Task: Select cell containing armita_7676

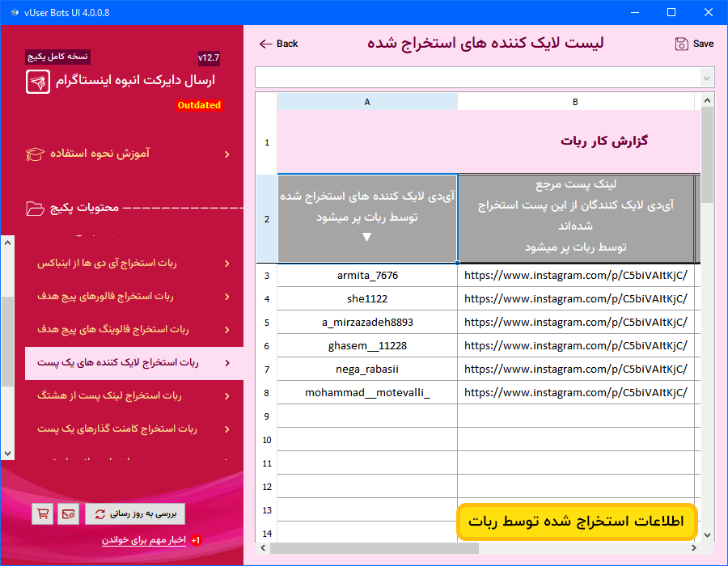Action: click(367, 276)
